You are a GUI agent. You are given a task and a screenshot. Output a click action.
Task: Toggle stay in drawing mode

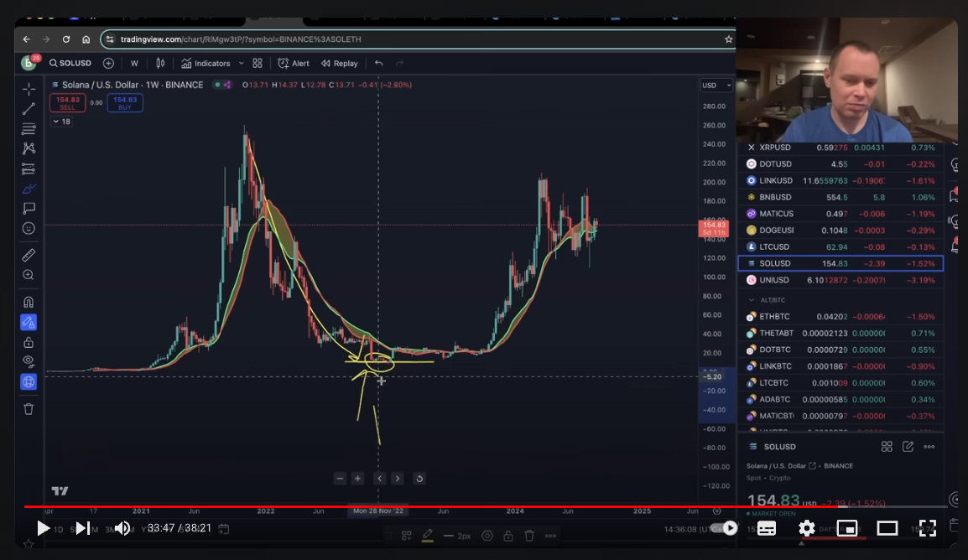tap(29, 322)
